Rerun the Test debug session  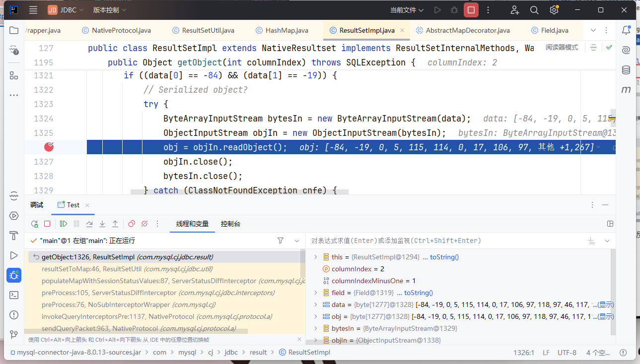point(34,224)
